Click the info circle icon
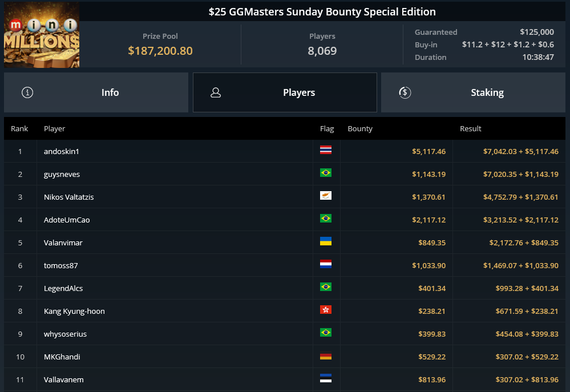The image size is (570, 392). [27, 92]
